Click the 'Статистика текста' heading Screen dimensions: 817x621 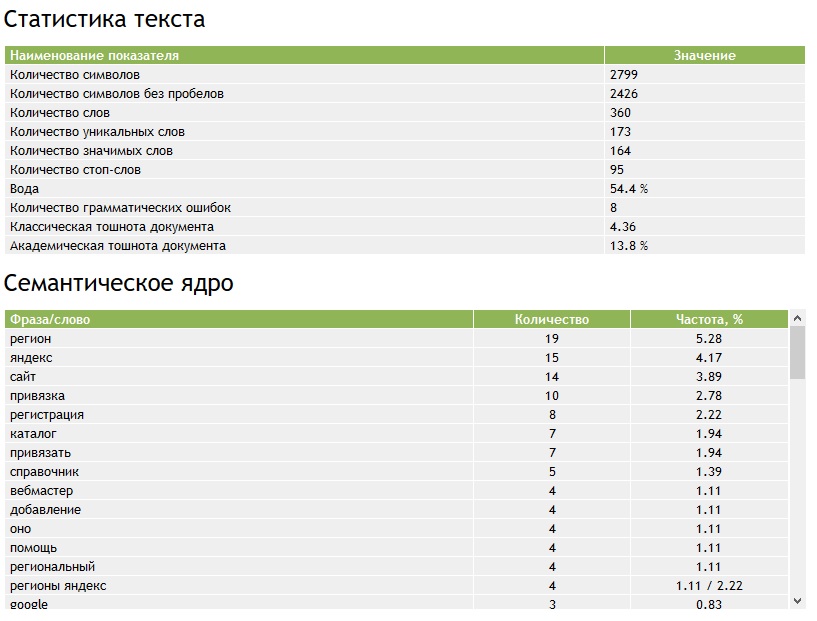104,19
